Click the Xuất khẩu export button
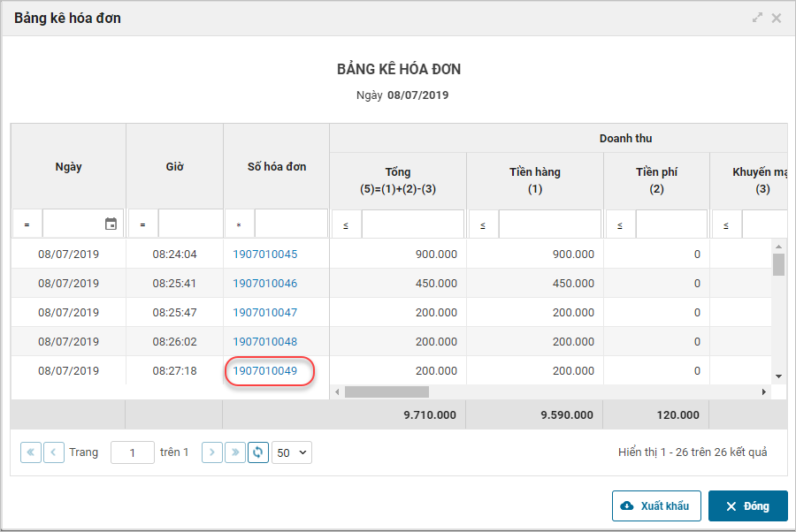The height and width of the screenshot is (532, 796). point(656,505)
